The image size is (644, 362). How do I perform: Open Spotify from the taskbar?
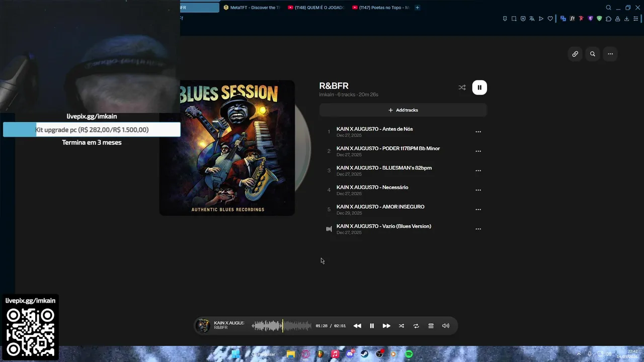(x=409, y=354)
